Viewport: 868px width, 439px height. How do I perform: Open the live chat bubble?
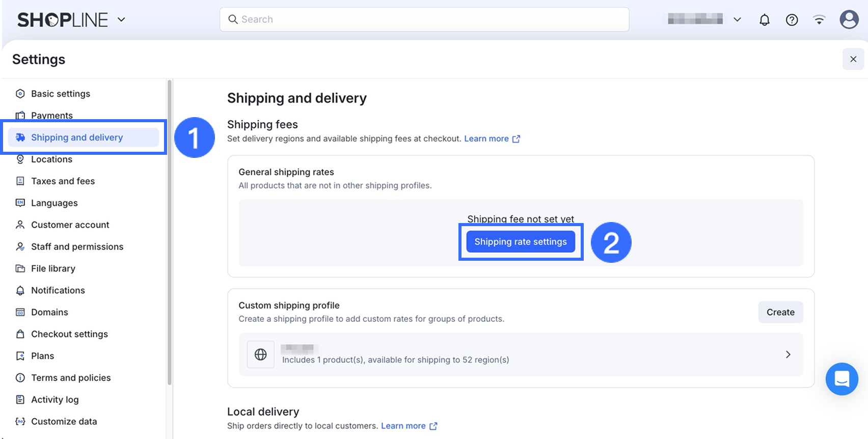842,379
